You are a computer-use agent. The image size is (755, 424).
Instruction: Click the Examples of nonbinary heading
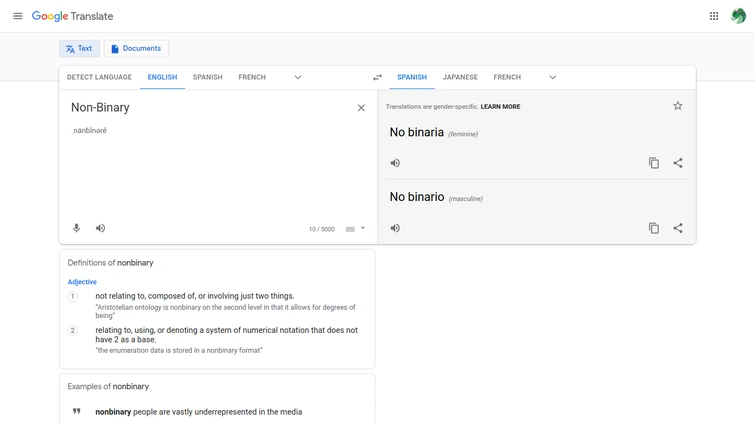108,386
